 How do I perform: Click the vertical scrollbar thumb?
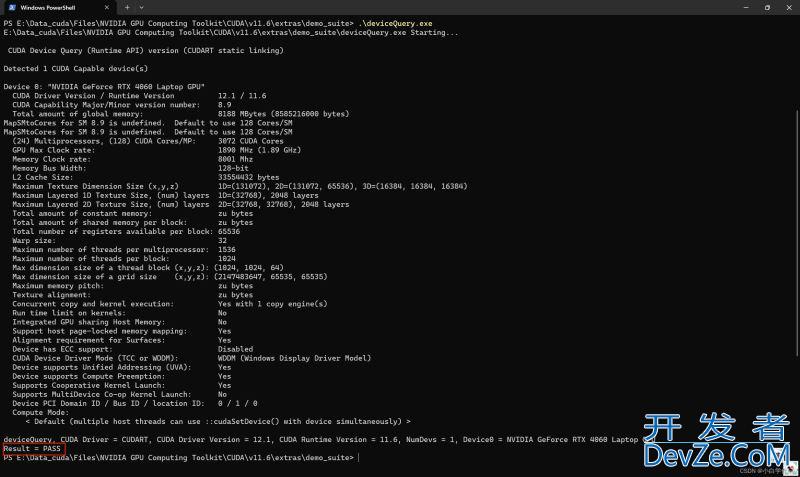797,232
